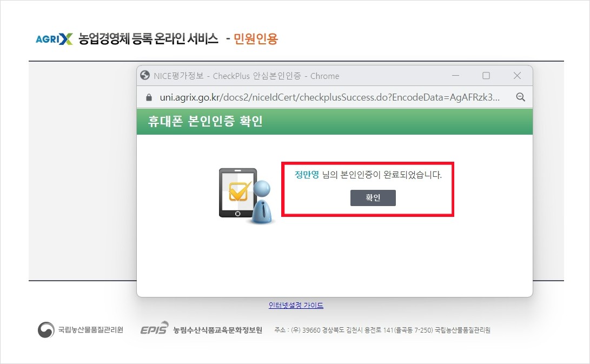Image resolution: width=590 pixels, height=364 pixels.
Task: Click the 확인 confirm button
Action: 373,197
